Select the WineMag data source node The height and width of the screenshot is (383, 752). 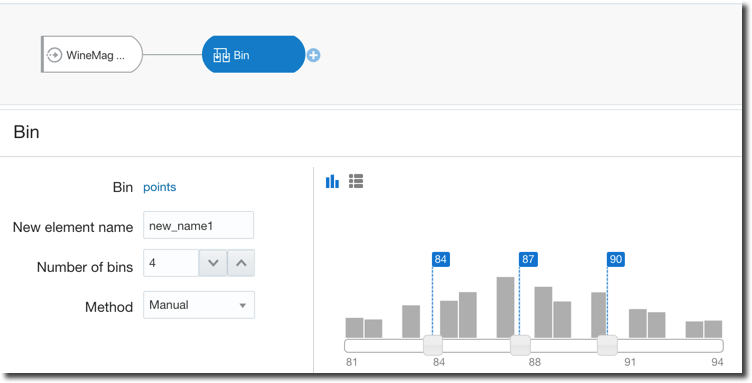click(92, 55)
